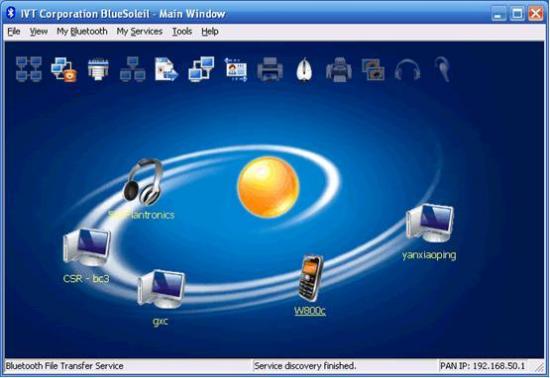Select the LAN Access service icon
This screenshot has height=378, width=550.
[x=133, y=69]
